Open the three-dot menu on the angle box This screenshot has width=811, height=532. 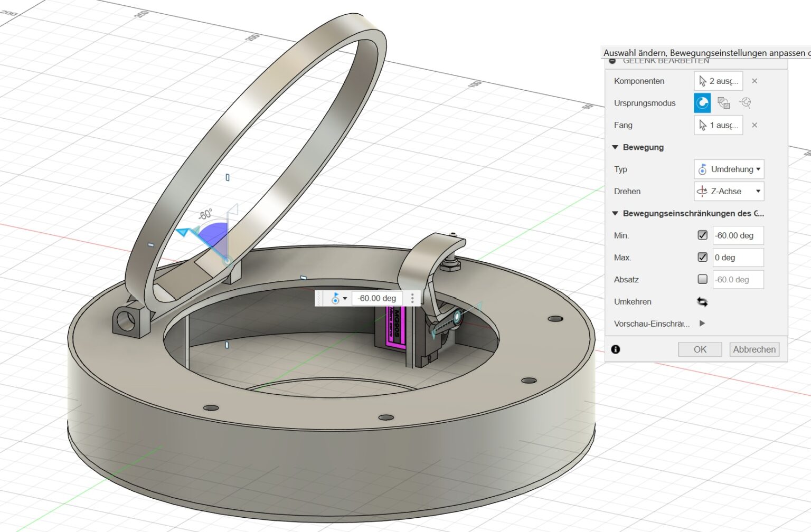click(x=412, y=298)
